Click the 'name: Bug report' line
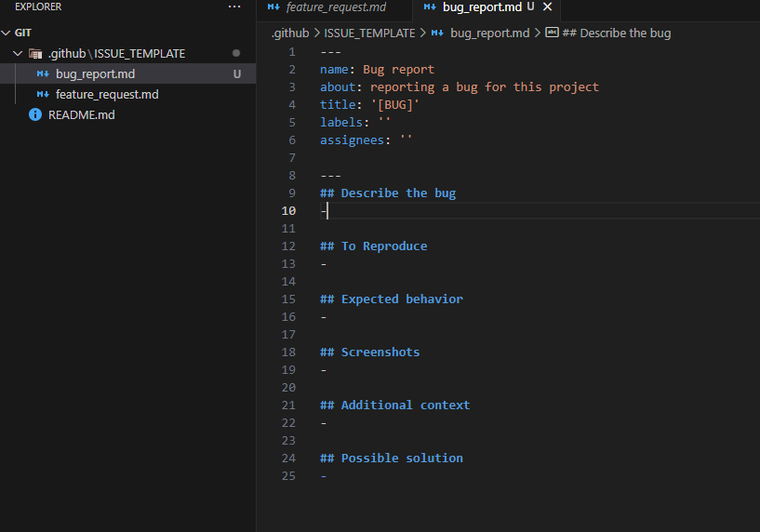 click(377, 69)
